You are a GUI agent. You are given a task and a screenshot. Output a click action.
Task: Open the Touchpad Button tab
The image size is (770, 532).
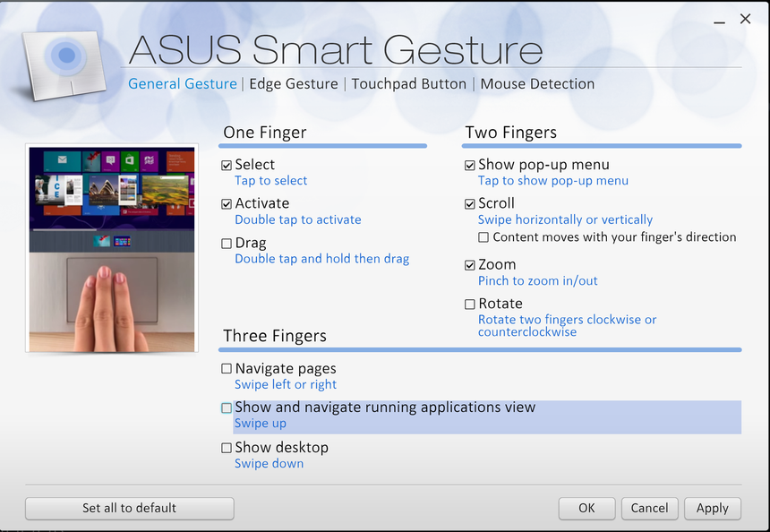click(409, 83)
